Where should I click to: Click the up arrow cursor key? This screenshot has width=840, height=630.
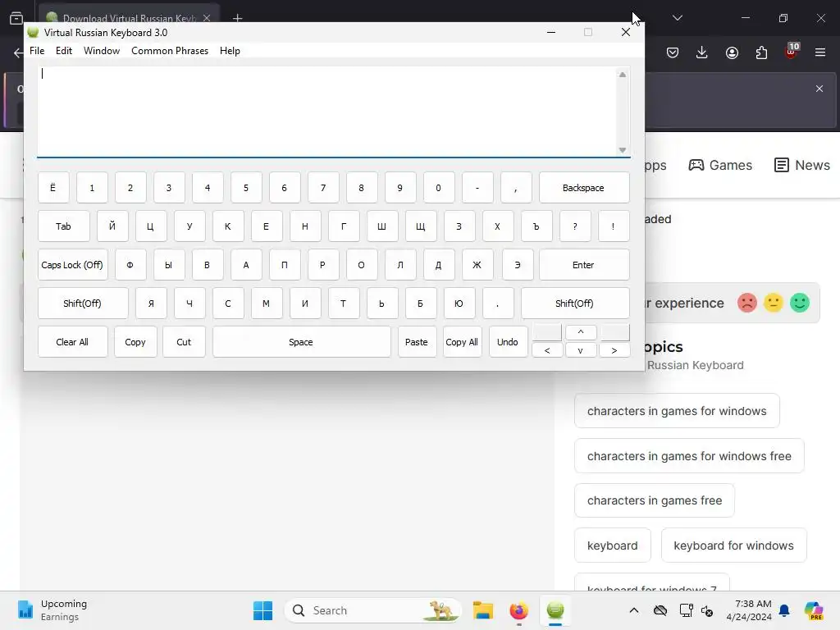(x=581, y=332)
